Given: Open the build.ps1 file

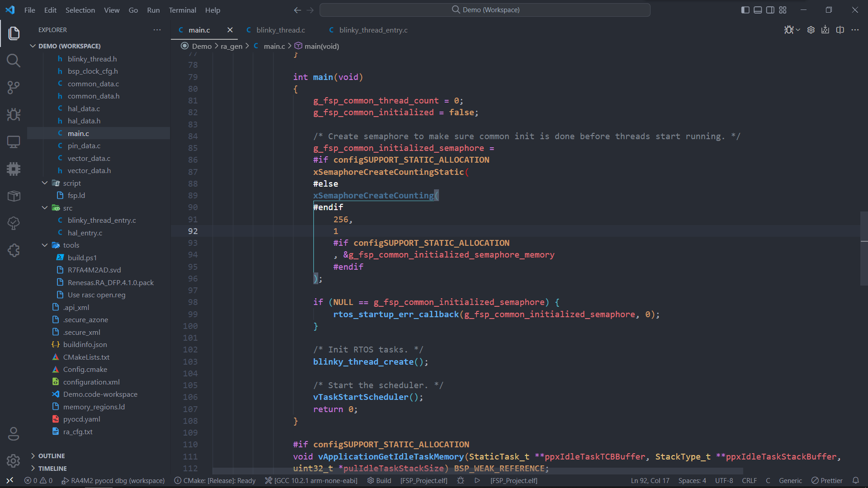Looking at the screenshot, I should point(82,258).
